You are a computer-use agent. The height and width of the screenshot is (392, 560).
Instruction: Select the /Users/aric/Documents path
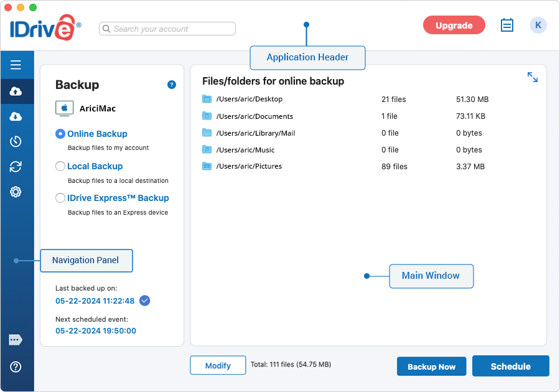click(x=254, y=116)
